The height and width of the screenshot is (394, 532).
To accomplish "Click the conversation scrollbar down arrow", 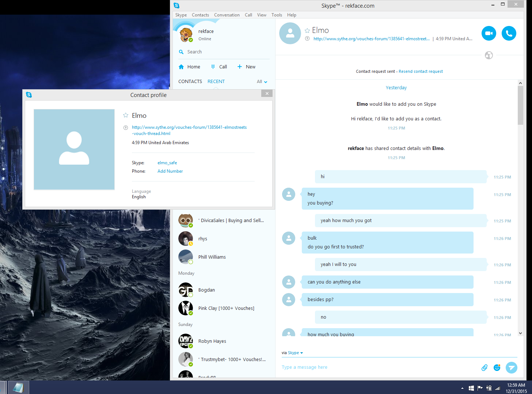I will (x=520, y=333).
